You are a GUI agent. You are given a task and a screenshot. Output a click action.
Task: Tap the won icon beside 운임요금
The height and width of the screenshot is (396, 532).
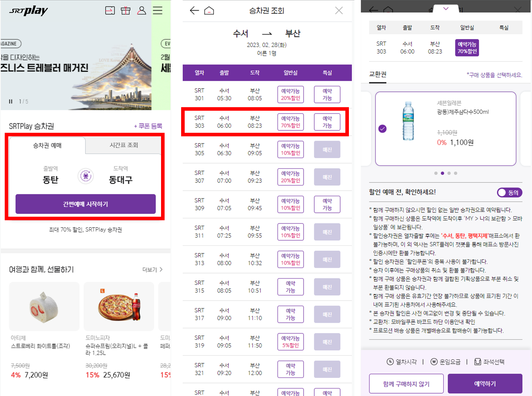pos(434,362)
